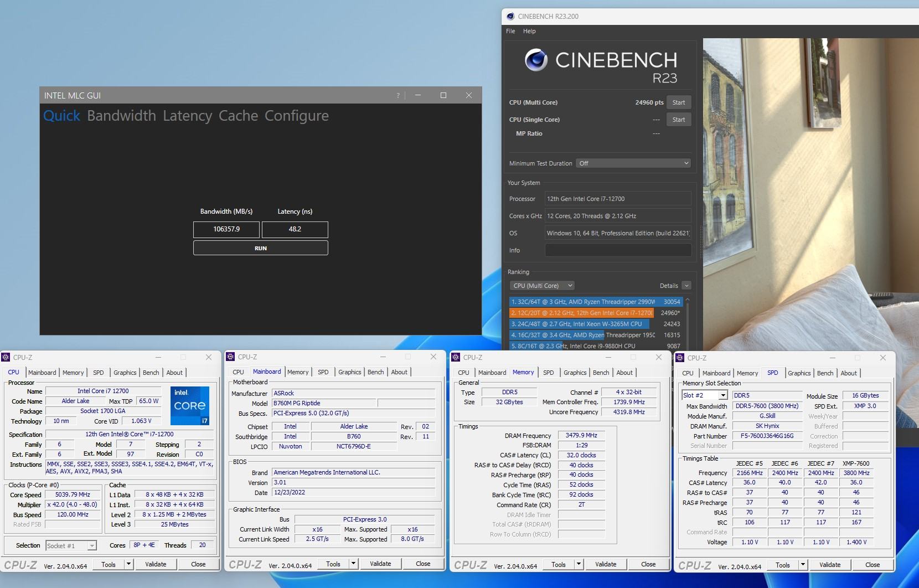Viewport: 919px width, 588px height.
Task: Start the CPU Multi Core test
Action: [x=679, y=102]
